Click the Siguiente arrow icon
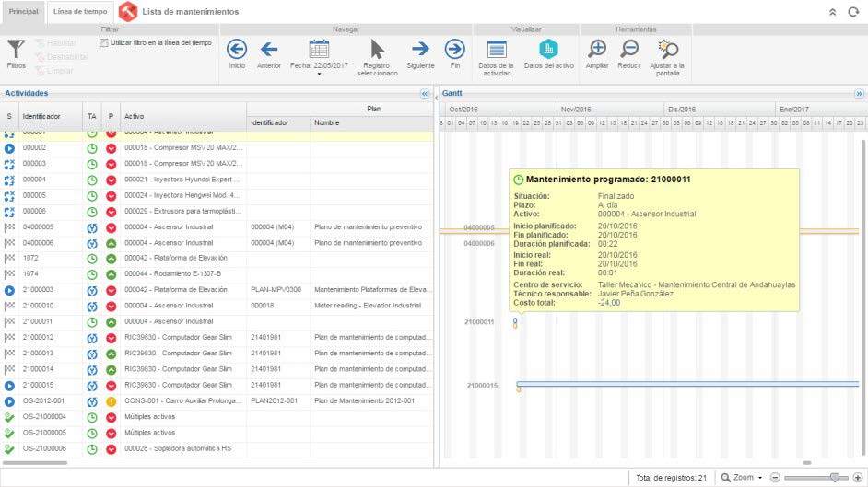 (420, 49)
